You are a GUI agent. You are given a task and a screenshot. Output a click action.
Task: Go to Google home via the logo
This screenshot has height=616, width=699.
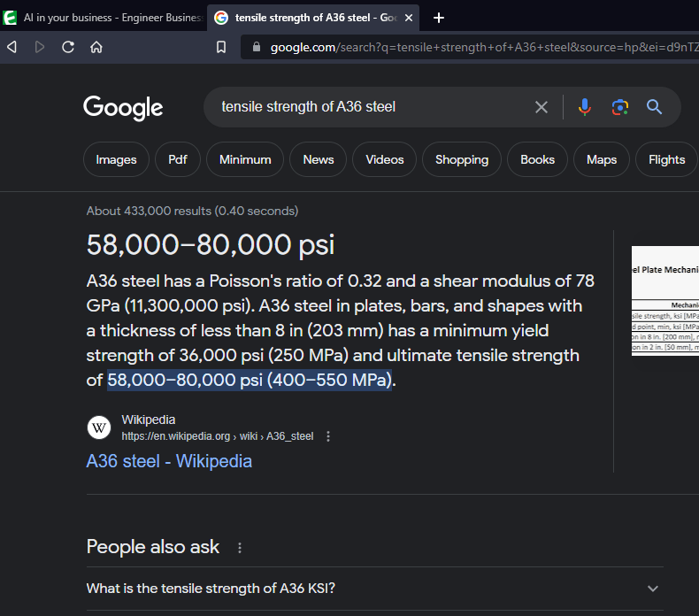(123, 107)
